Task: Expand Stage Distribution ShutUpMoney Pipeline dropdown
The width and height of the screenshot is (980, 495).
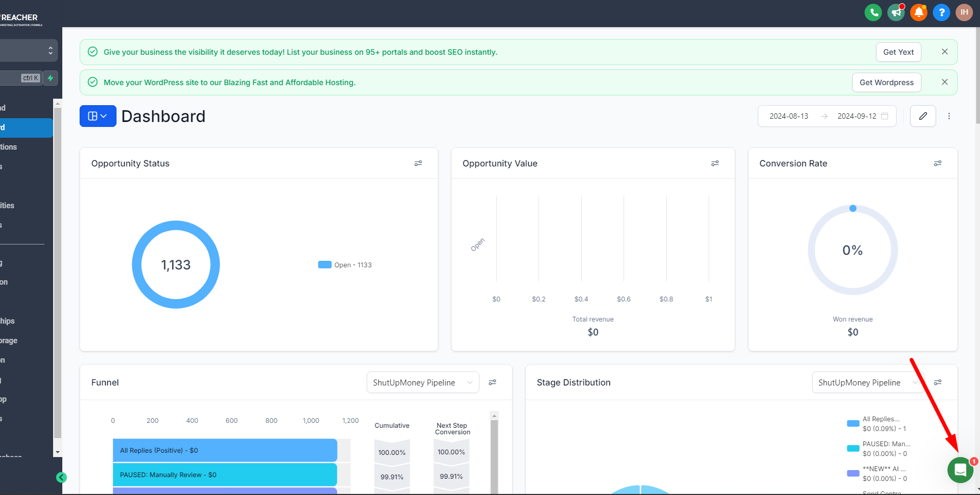Action: pyautogui.click(x=868, y=383)
